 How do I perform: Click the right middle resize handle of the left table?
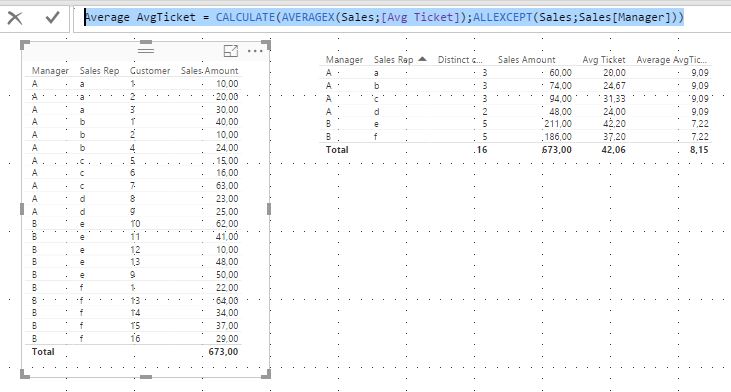click(x=269, y=209)
